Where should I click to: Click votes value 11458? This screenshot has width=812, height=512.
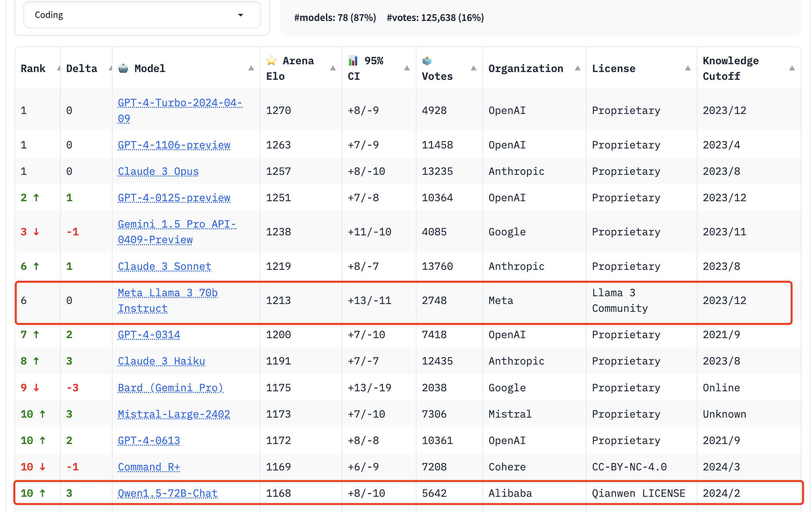[437, 145]
